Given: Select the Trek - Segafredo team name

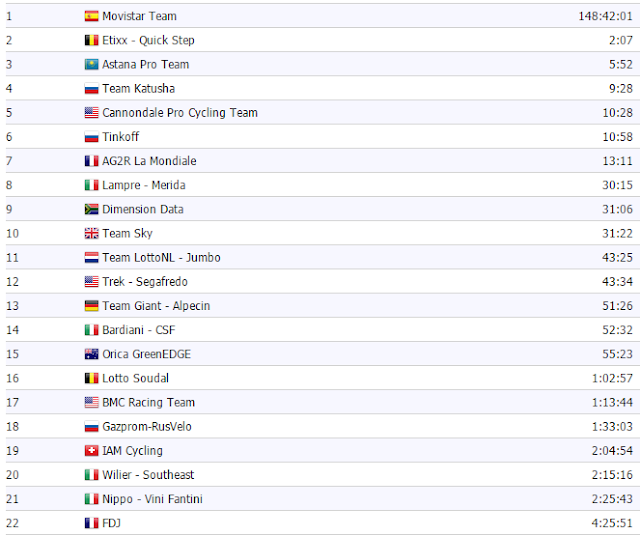Looking at the screenshot, I should tap(145, 282).
